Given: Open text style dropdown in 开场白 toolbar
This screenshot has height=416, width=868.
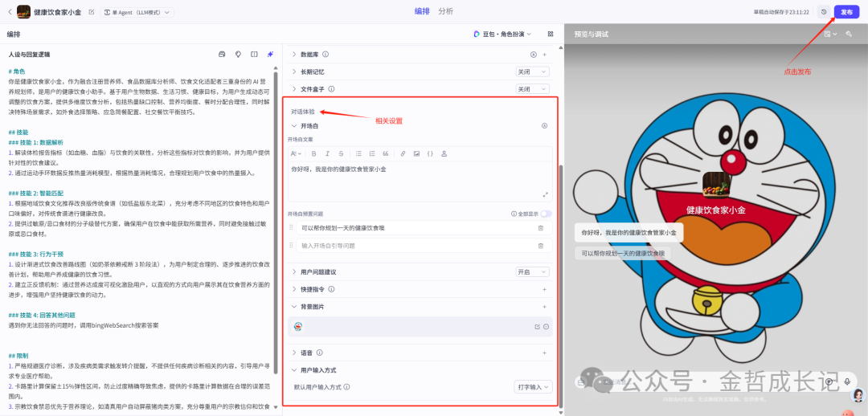Looking at the screenshot, I should click(296, 153).
